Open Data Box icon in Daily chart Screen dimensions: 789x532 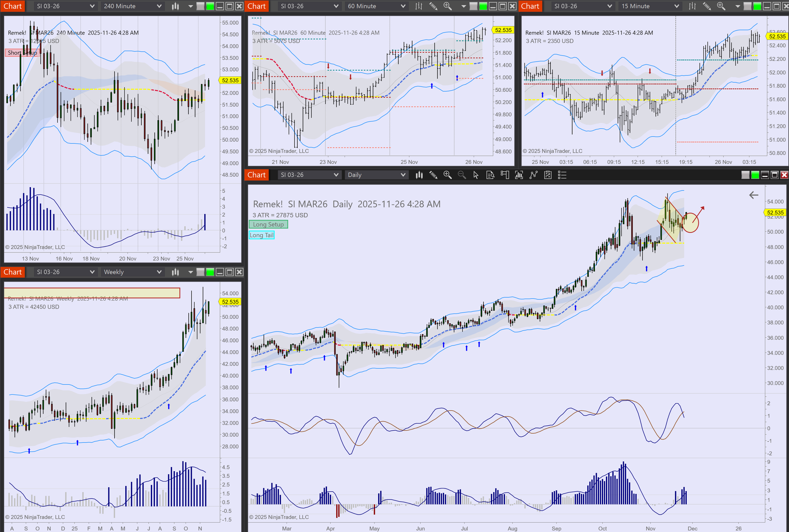coord(490,175)
